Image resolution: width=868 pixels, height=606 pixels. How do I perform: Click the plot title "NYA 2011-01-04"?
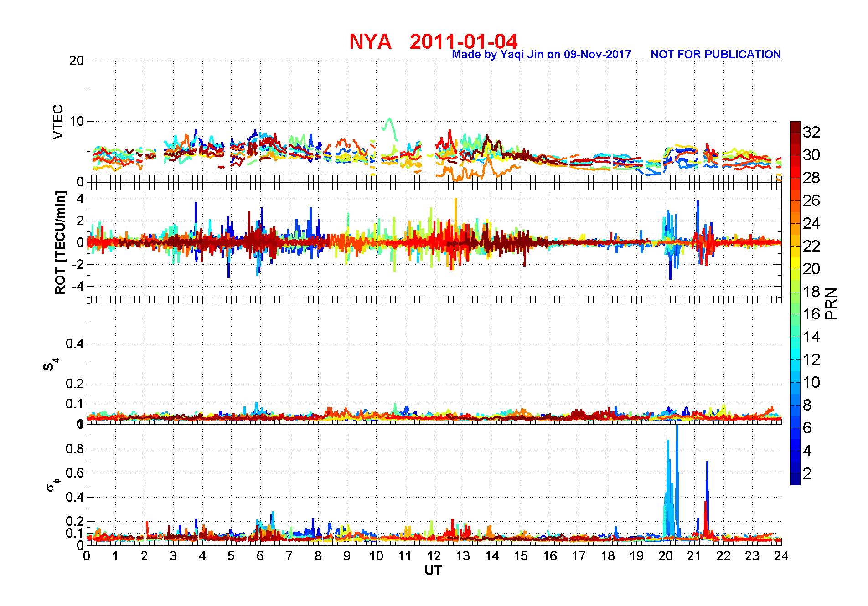point(434,42)
